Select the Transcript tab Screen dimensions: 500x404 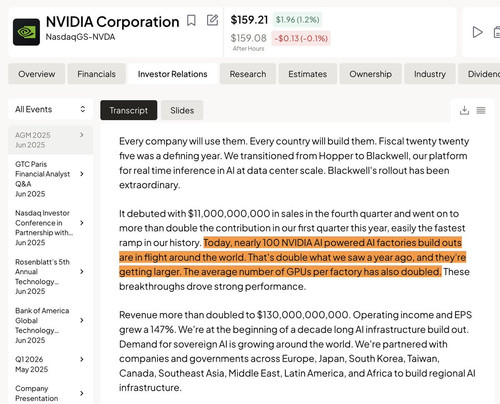[x=129, y=110]
